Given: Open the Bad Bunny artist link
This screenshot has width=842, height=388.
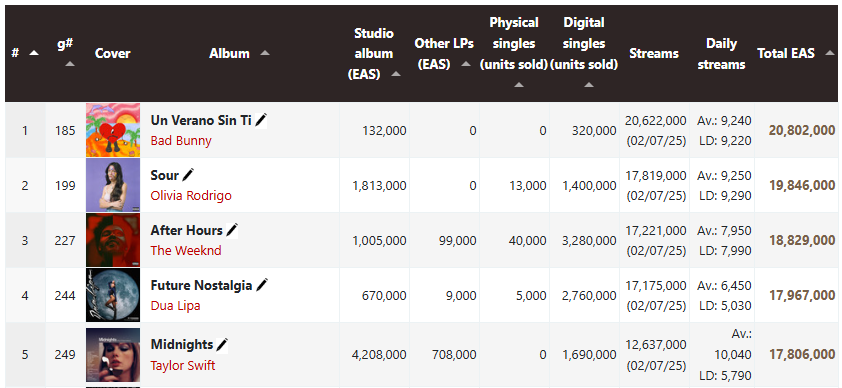Looking at the screenshot, I should click(181, 141).
